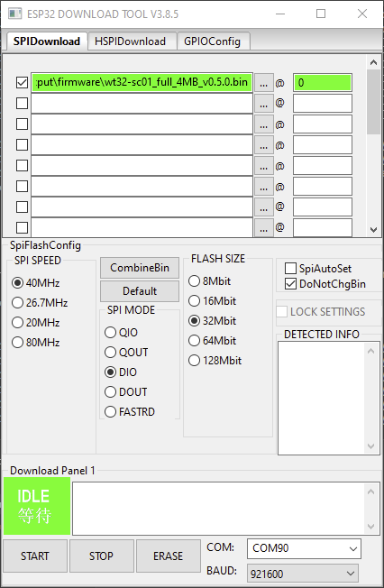The height and width of the screenshot is (588, 384).
Task: Click DETECTED INFO scroll down arrow
Action: pos(370,446)
